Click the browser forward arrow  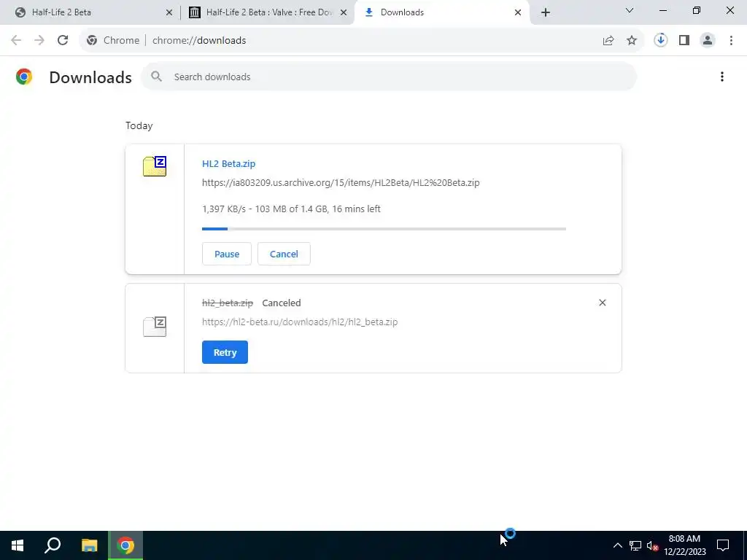click(x=39, y=41)
